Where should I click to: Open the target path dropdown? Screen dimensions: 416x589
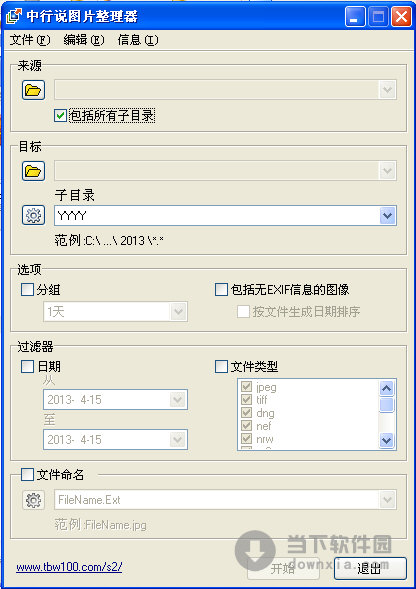(x=387, y=171)
